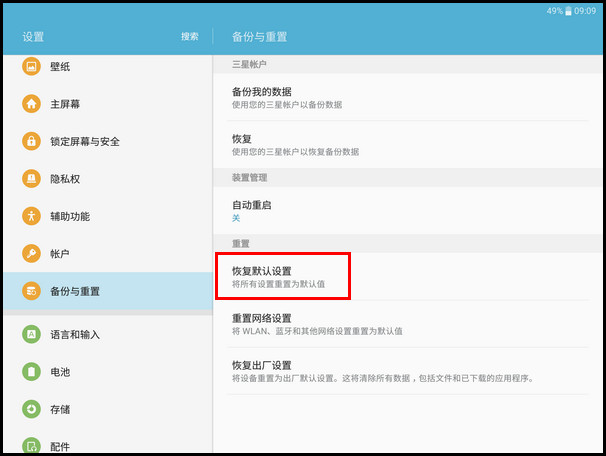Open 帐户 settings
606x456 pixels.
[108, 254]
